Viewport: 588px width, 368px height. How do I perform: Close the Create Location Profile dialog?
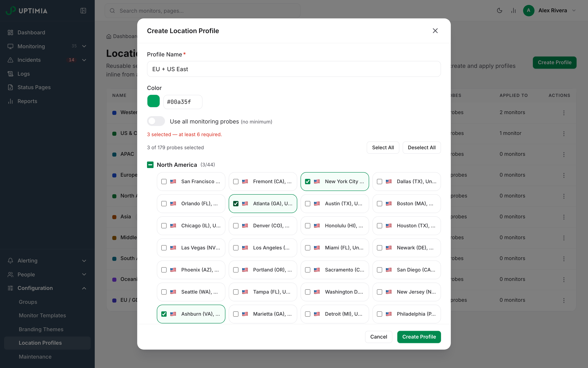pos(435,31)
